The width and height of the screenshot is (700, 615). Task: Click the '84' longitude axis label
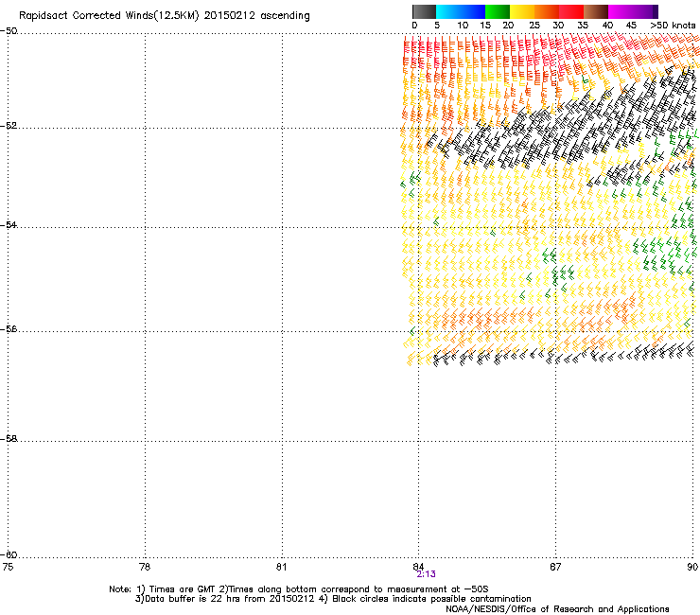click(418, 567)
